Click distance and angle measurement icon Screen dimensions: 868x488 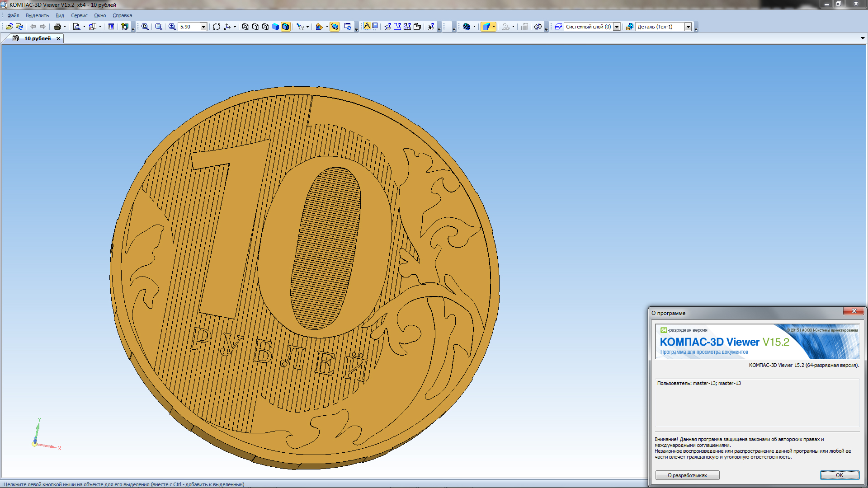click(x=387, y=27)
